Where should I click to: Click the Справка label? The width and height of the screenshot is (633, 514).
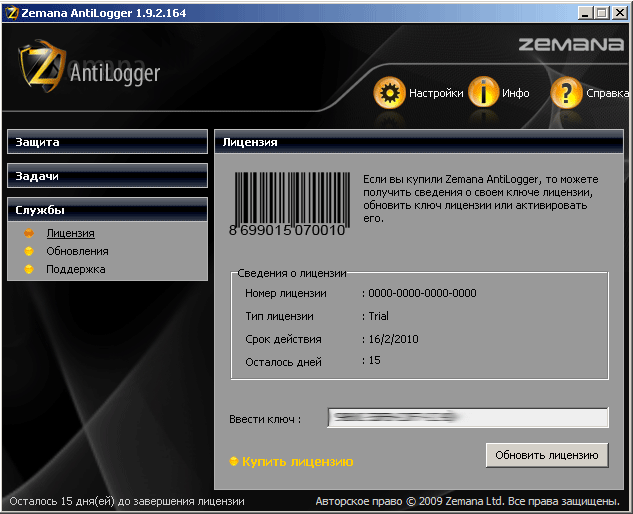tap(607, 93)
